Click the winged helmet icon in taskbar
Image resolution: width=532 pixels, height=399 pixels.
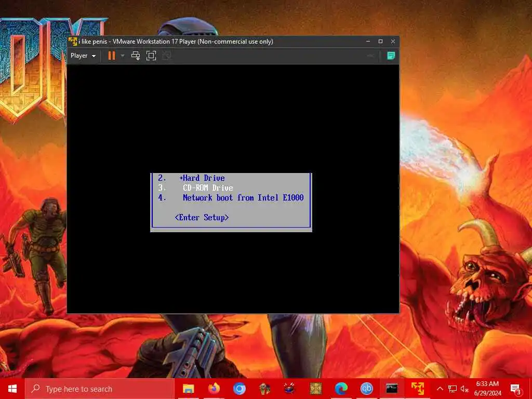tap(264, 389)
